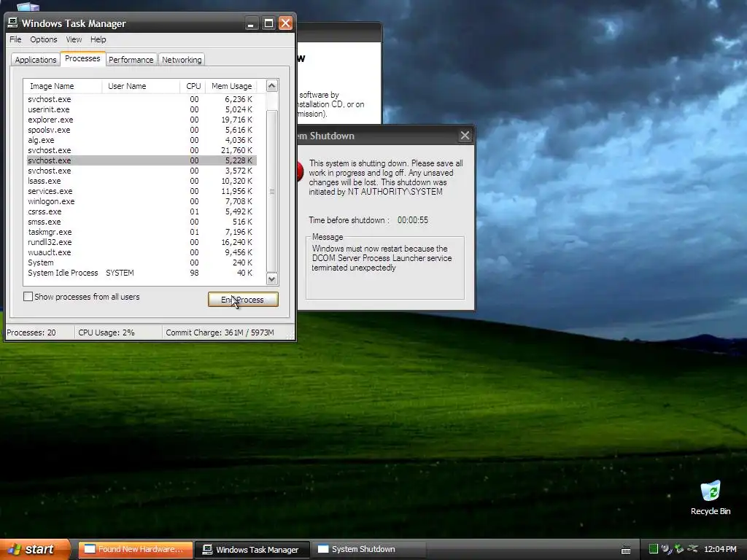Image resolution: width=747 pixels, height=560 pixels.
Task: Select the services.exe process
Action: pyautogui.click(x=141, y=191)
